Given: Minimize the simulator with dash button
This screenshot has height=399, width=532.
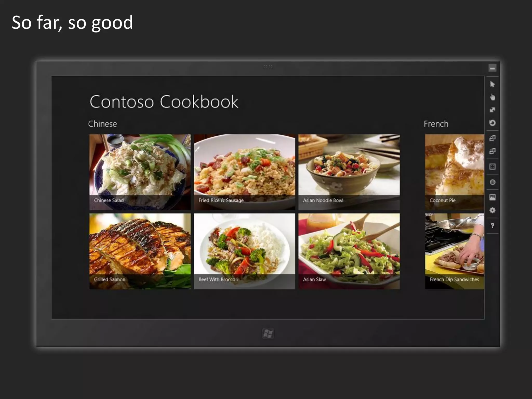Looking at the screenshot, I should pyautogui.click(x=492, y=68).
